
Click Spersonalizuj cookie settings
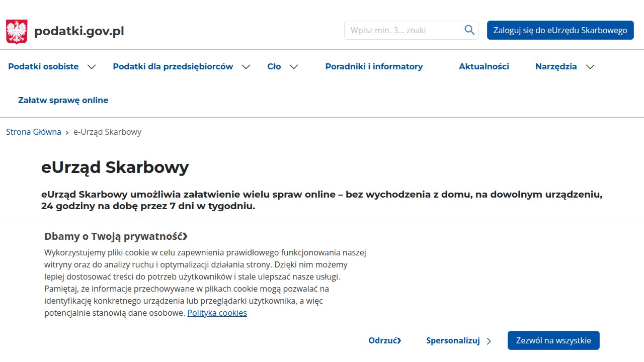click(x=453, y=340)
